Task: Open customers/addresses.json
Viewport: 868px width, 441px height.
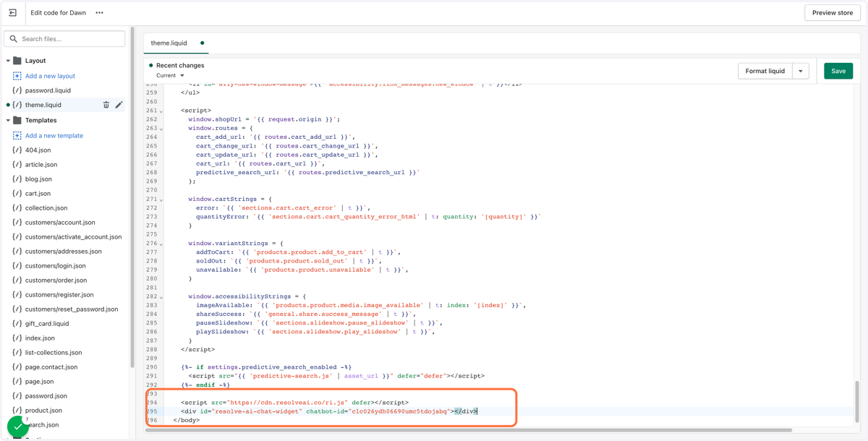Action: pos(64,251)
